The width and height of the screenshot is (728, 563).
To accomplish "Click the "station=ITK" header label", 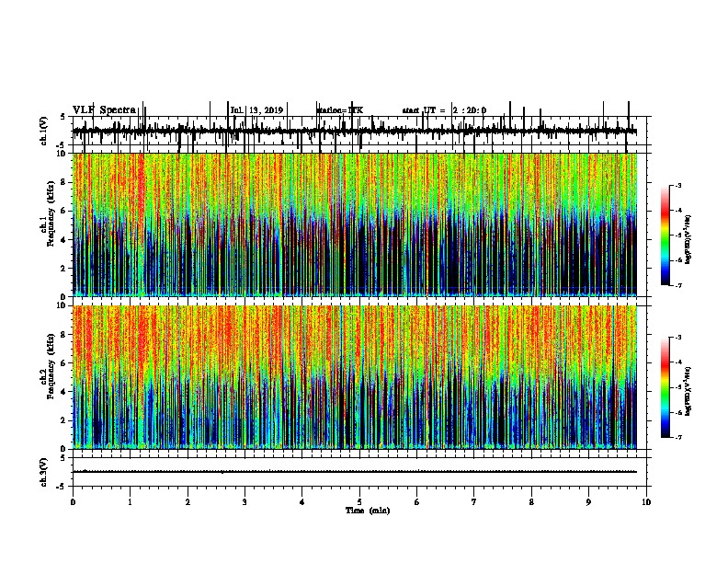I will point(340,110).
